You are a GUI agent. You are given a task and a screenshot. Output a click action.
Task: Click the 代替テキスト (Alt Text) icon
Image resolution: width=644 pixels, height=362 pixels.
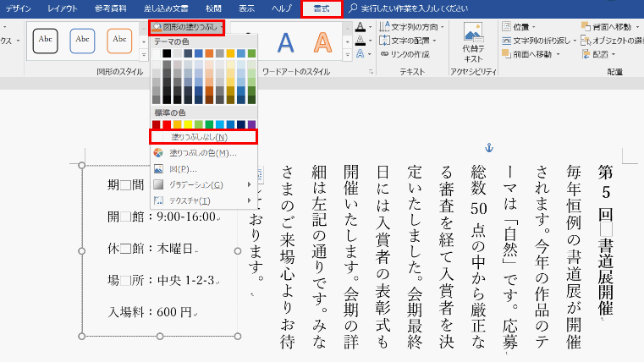click(473, 41)
